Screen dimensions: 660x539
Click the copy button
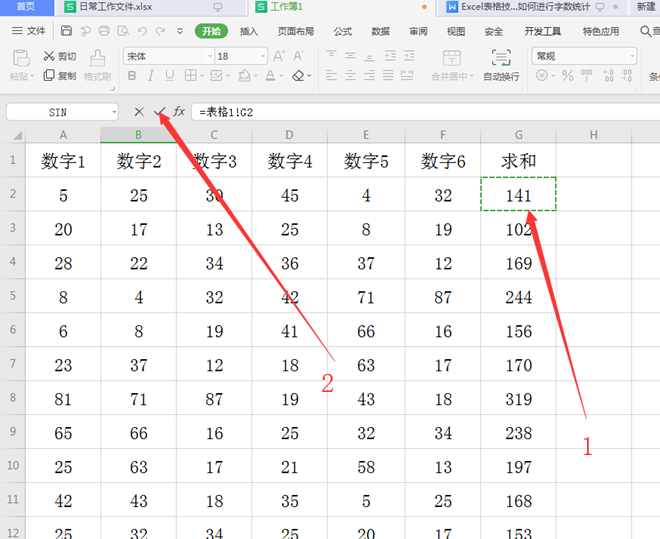pyautogui.click(x=59, y=76)
